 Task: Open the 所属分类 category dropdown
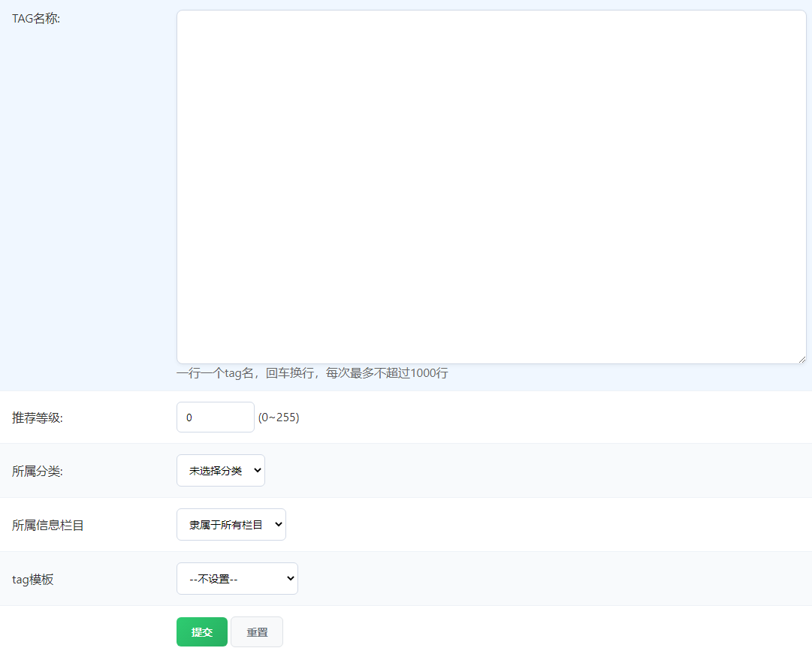coord(220,470)
